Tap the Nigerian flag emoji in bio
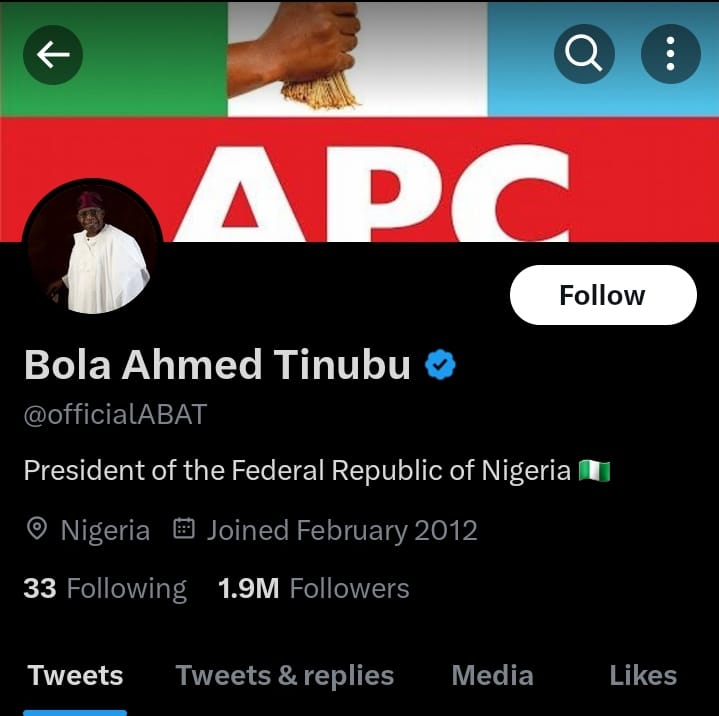Image resolution: width=719 pixels, height=716 pixels. tap(594, 470)
